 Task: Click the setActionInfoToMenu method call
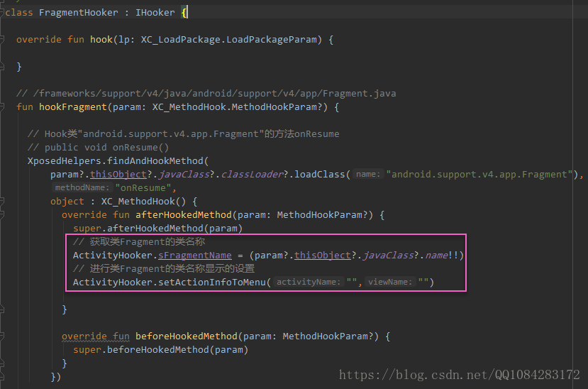[x=212, y=283]
